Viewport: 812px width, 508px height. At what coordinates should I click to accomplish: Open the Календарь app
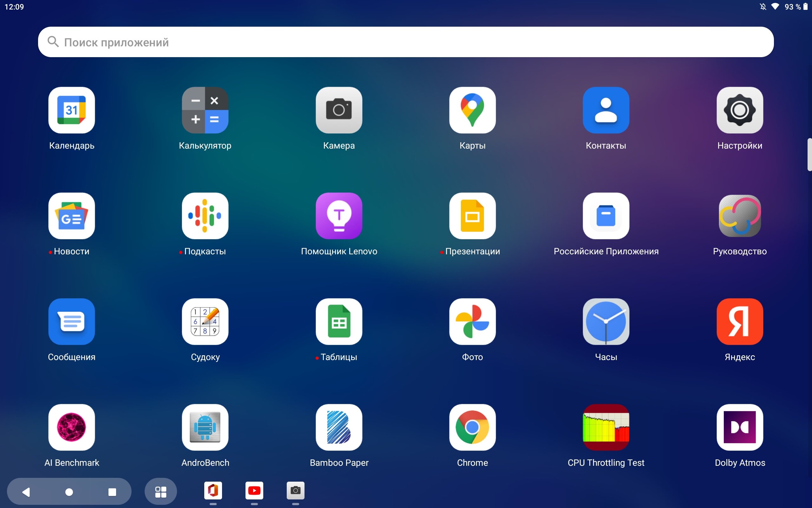click(x=71, y=110)
